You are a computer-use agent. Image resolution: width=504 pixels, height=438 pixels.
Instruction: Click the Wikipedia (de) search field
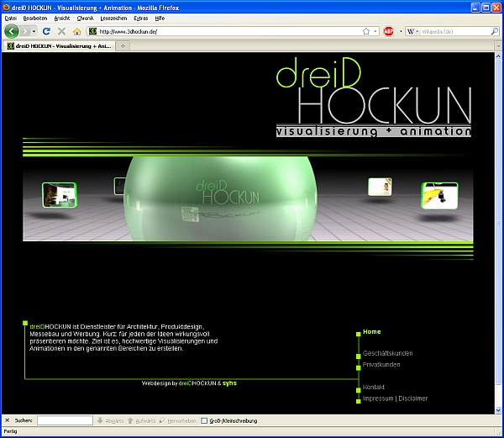455,31
